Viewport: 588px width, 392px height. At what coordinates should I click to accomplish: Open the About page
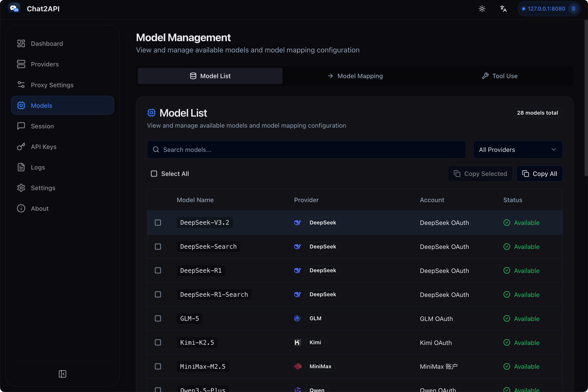coord(62,208)
